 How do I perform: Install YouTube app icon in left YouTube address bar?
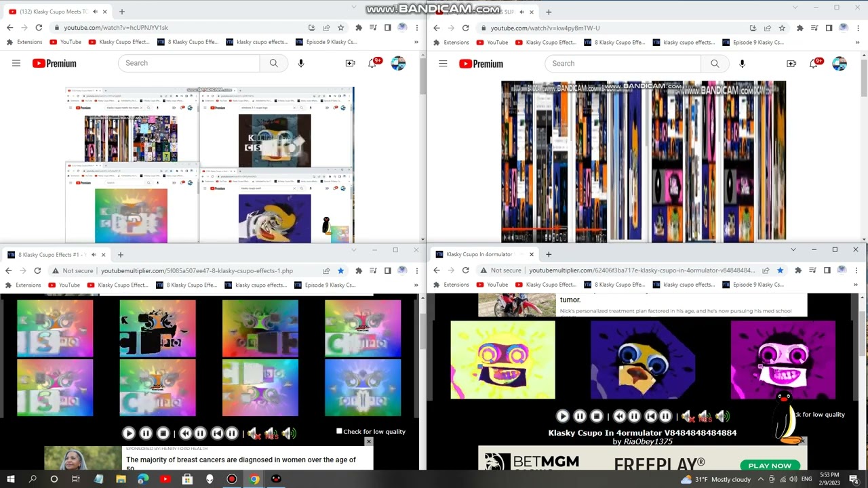point(311,28)
